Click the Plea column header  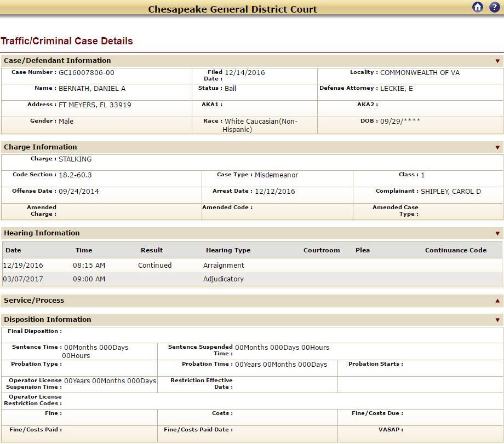362,250
